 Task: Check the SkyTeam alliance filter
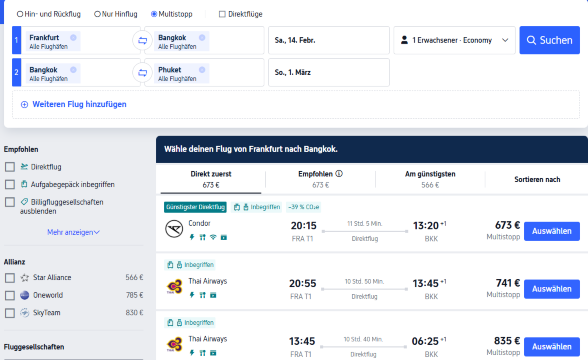10,313
